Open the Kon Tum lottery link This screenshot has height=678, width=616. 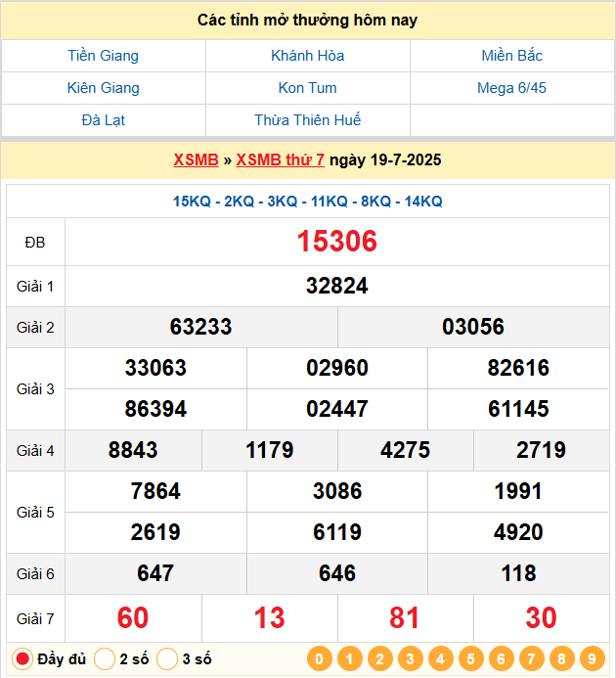(307, 88)
